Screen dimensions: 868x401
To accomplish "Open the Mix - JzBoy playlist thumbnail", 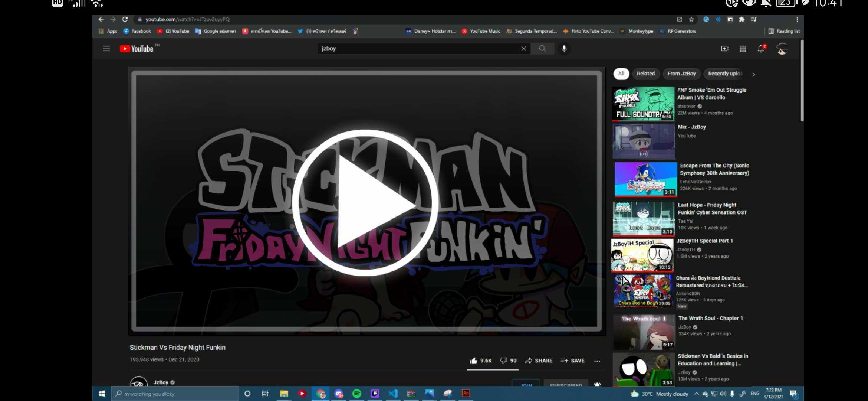I will point(644,141).
